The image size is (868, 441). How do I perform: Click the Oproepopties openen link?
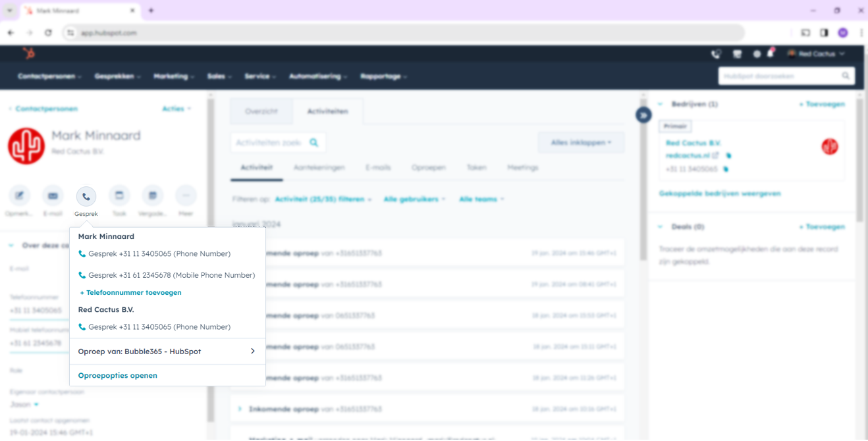(118, 376)
